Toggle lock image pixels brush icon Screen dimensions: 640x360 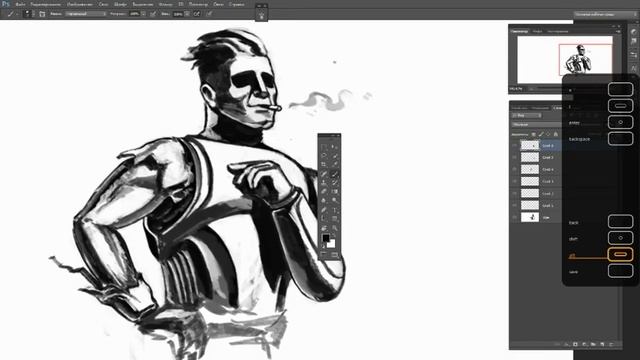[541, 134]
